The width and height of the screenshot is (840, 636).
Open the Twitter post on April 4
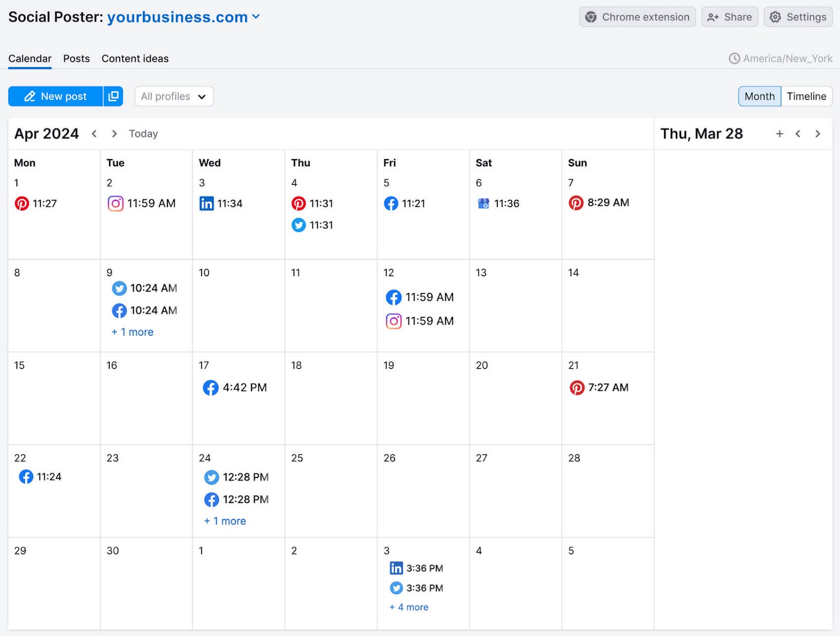point(299,225)
